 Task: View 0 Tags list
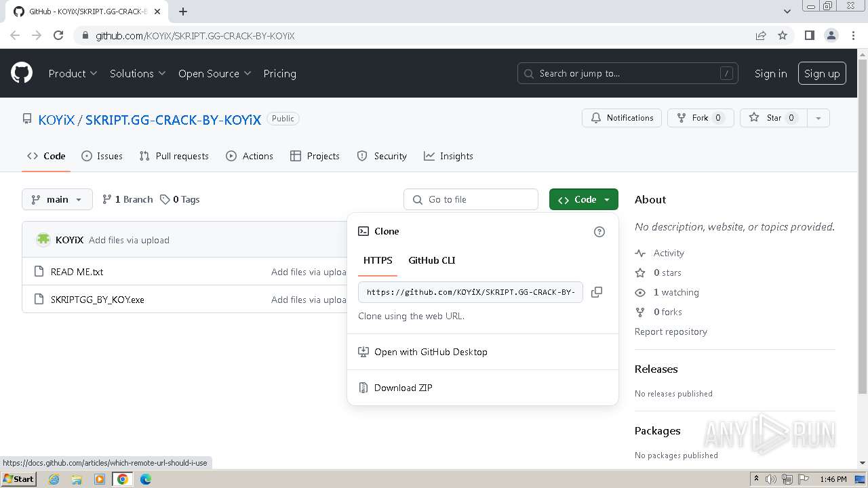[x=180, y=199]
